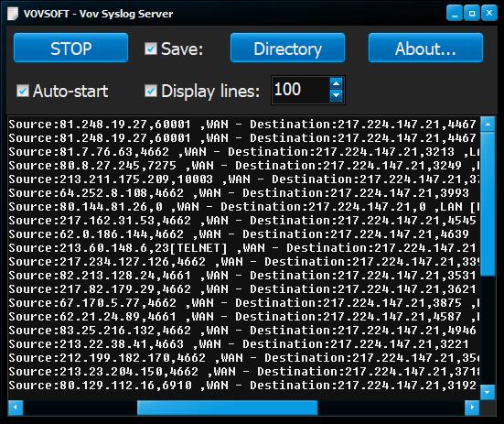
Task: Click the vertical scrollbar thumb
Action: (x=488, y=203)
